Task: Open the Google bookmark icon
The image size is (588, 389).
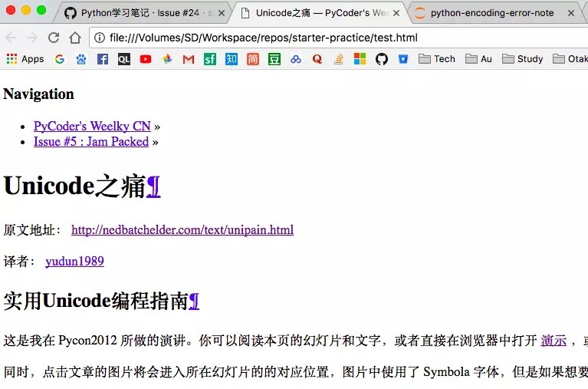Action: coord(60,59)
